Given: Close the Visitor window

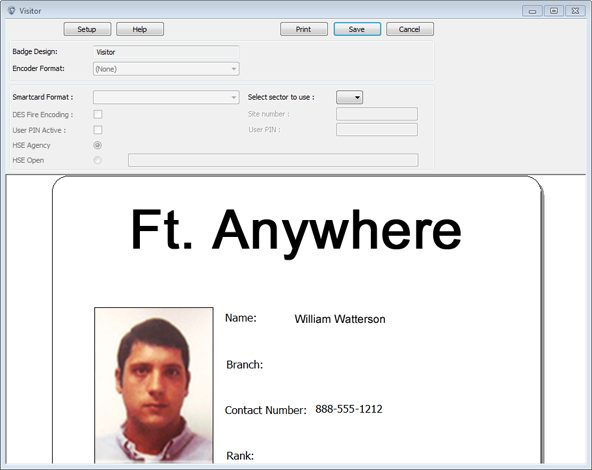Looking at the screenshot, I should pyautogui.click(x=575, y=11).
